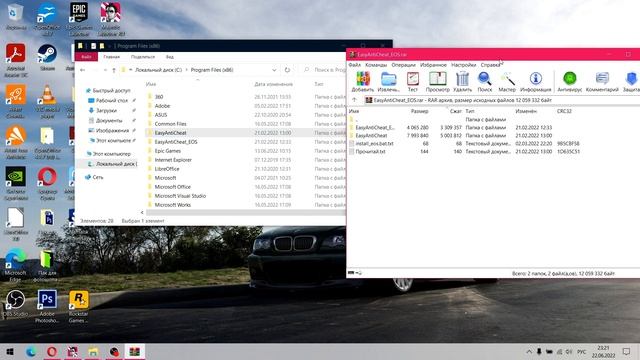Select the ASUS folder in Explorer
The width and height of the screenshot is (640, 360).
pyautogui.click(x=161, y=115)
